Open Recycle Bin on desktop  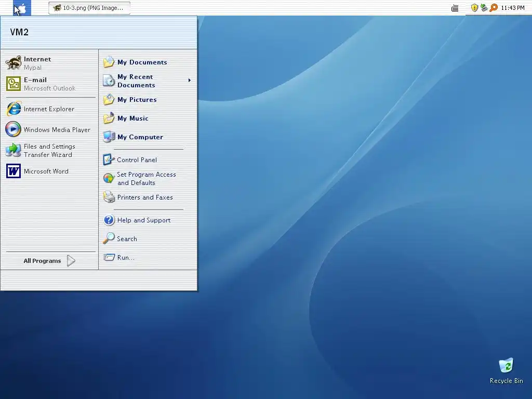506,365
